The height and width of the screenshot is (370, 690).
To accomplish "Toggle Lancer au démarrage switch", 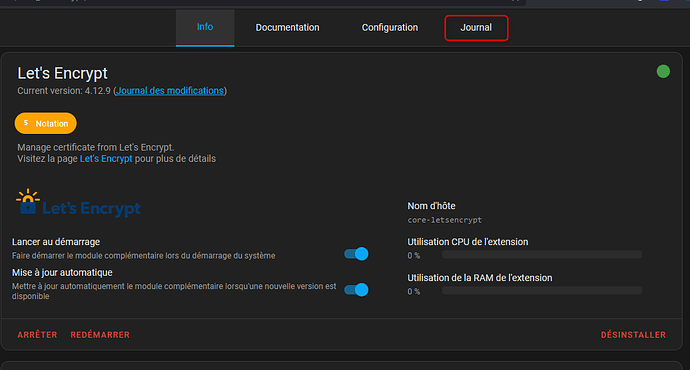I will pos(356,254).
